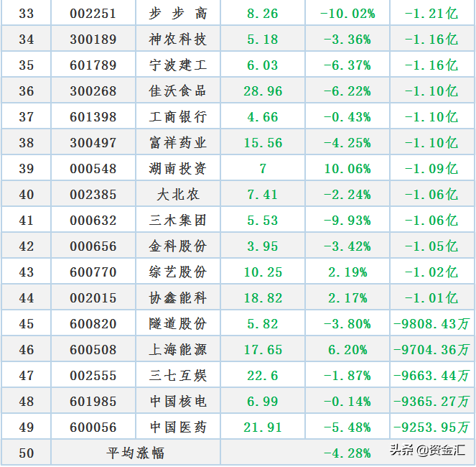Select stock code 601985

[x=93, y=402]
